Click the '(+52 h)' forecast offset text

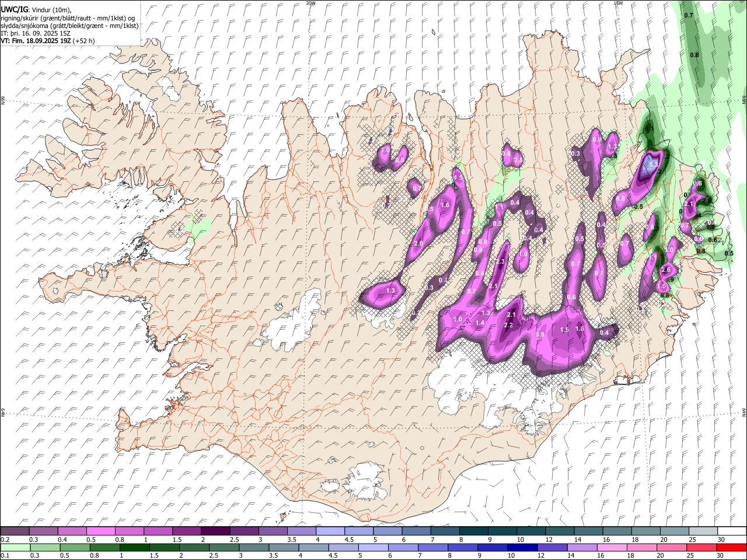[83, 41]
